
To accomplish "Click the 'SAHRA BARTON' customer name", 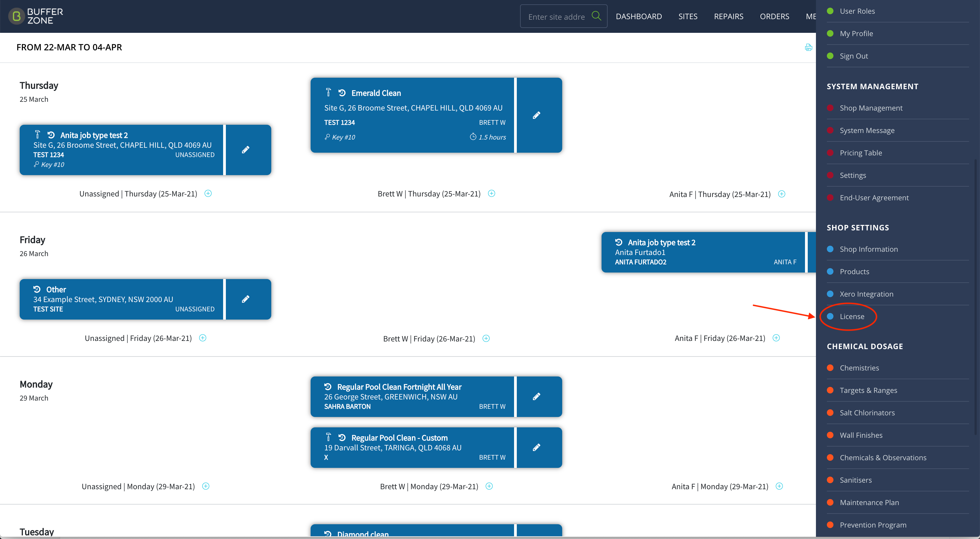I will pyautogui.click(x=347, y=407).
